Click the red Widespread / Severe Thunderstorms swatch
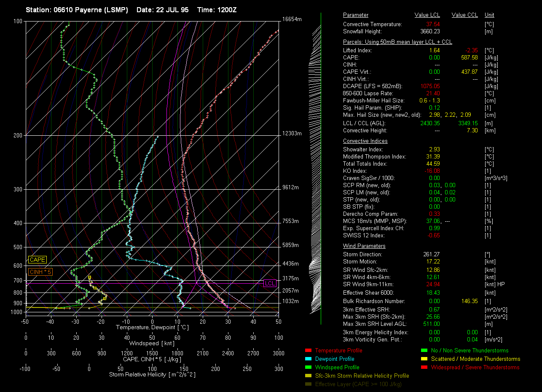Image resolution: width=542 pixels, height=392 pixels. coord(423,367)
